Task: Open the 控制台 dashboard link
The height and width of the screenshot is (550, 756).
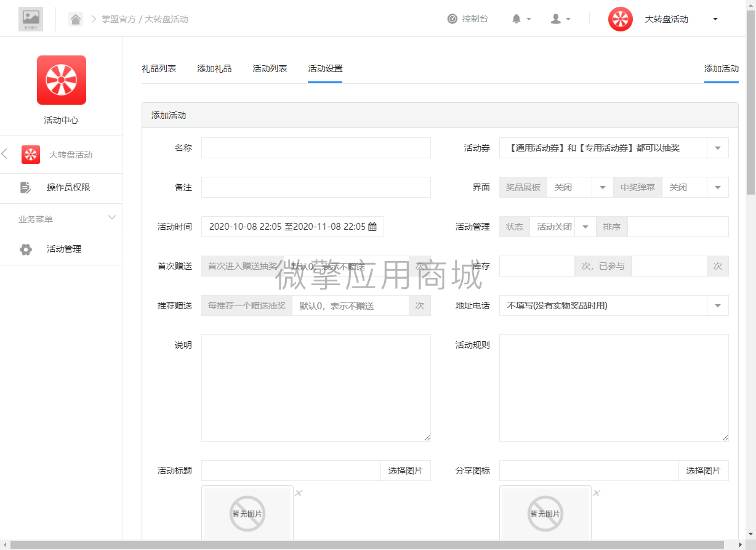Action: [x=468, y=19]
